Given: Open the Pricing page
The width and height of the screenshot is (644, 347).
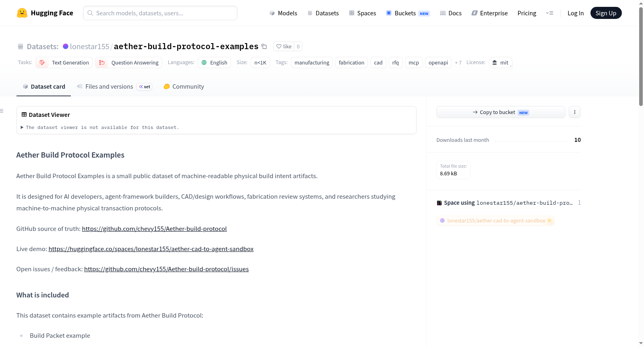Looking at the screenshot, I should [527, 13].
